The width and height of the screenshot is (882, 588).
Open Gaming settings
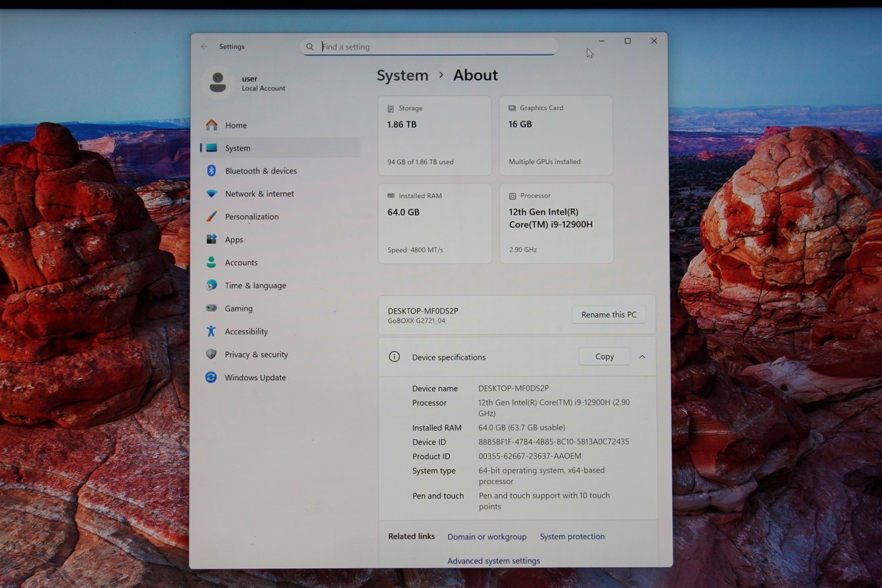point(281,308)
